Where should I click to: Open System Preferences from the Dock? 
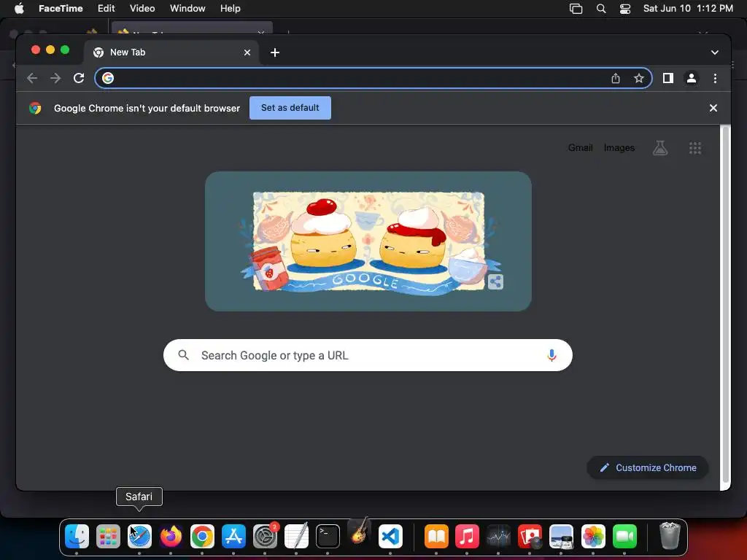click(x=265, y=537)
